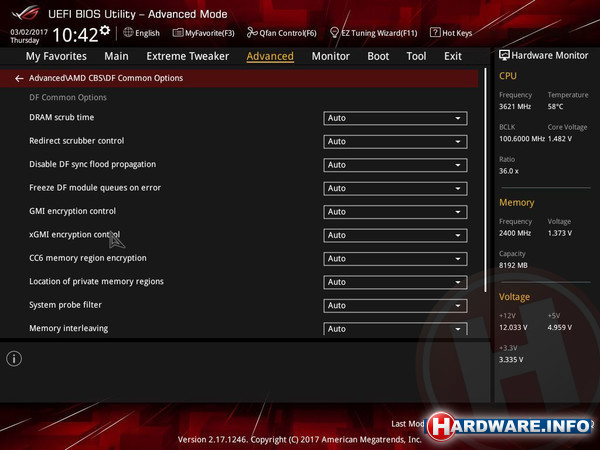
Task: Select the Advanced tab
Action: [270, 56]
